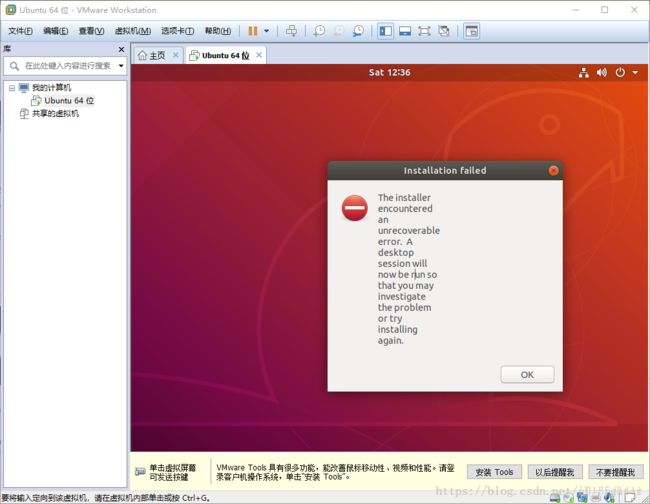
Task: Revert to the previous snapshot
Action: (x=339, y=31)
